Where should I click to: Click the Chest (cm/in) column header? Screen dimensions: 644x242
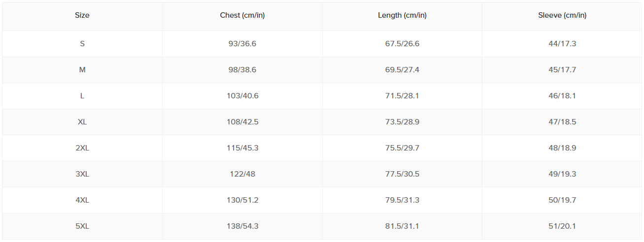click(242, 15)
